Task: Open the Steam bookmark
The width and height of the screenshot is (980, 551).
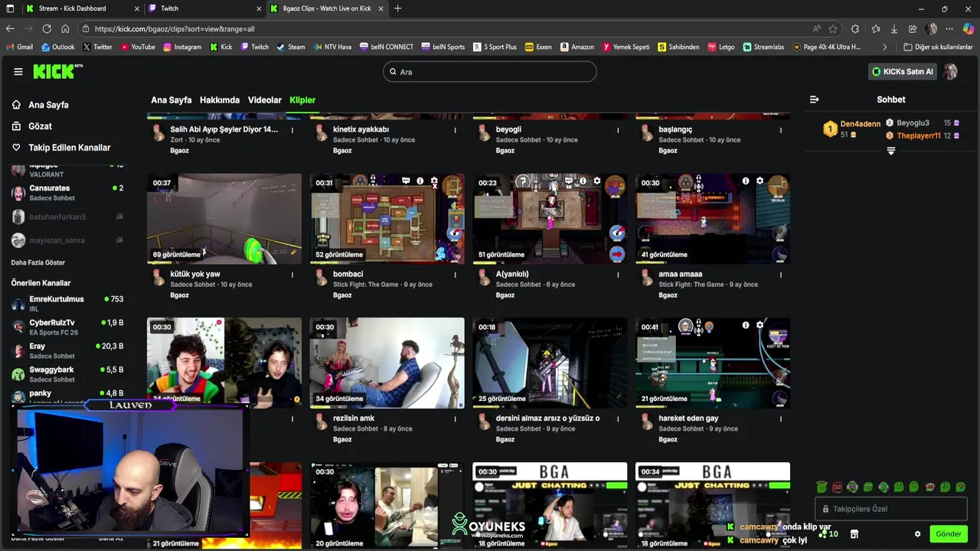Action: pyautogui.click(x=291, y=47)
